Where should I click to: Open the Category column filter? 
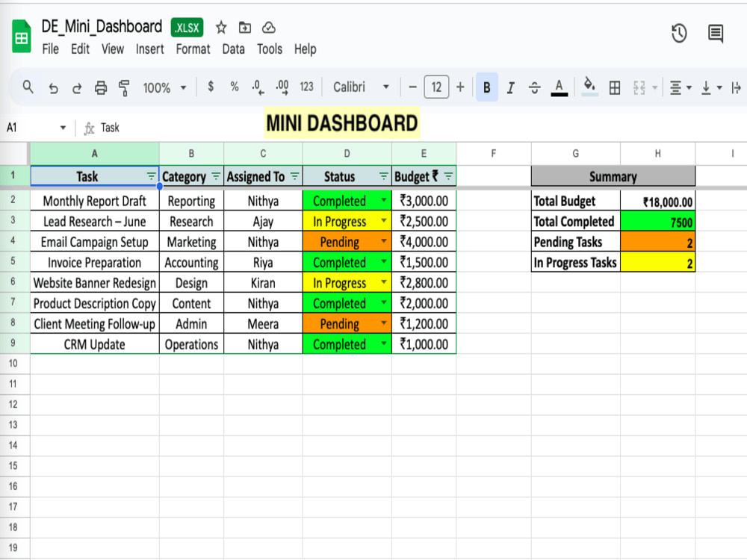pyautogui.click(x=216, y=176)
